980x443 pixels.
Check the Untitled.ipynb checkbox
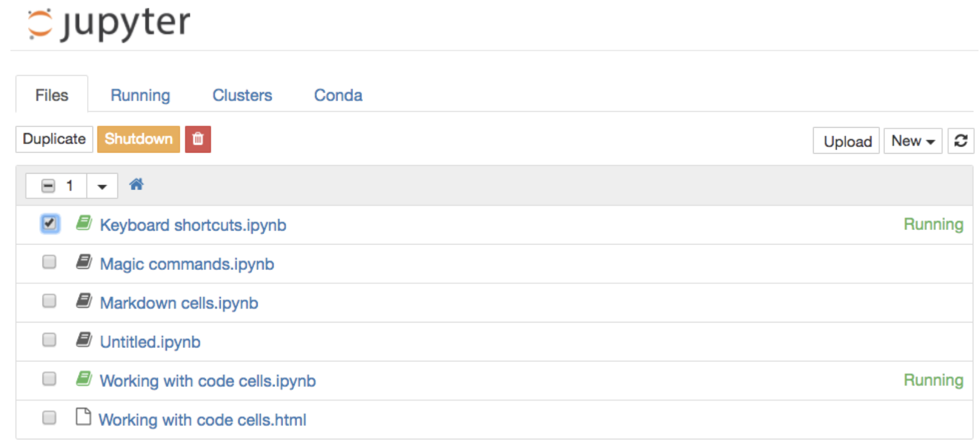click(49, 340)
